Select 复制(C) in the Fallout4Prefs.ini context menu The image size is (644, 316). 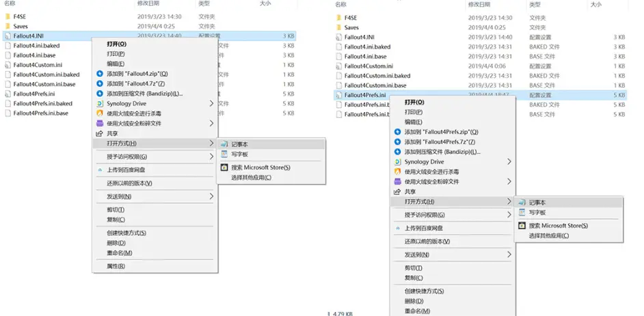pyautogui.click(x=414, y=278)
